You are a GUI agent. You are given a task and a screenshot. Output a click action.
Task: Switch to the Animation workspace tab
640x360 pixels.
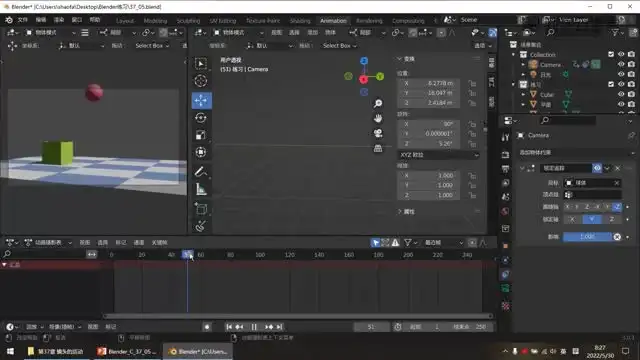coord(333,20)
